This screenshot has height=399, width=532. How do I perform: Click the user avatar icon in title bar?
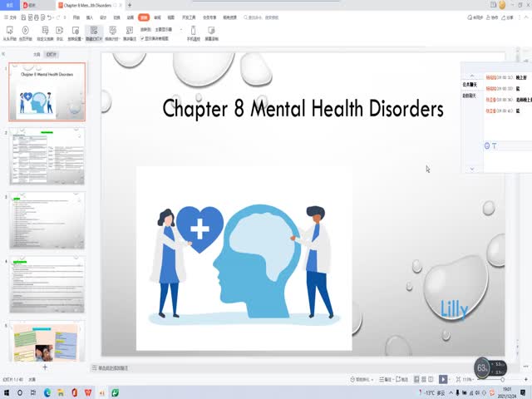(502, 5)
